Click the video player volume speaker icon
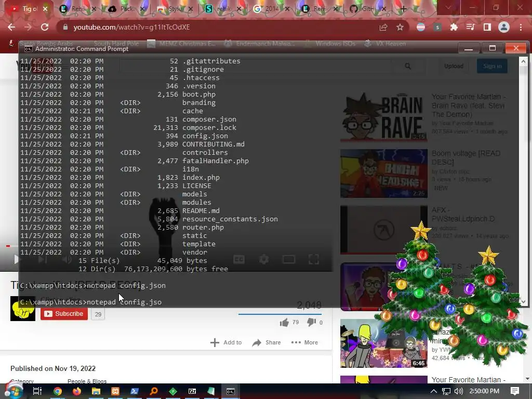The width and height of the screenshot is (532, 399). [66, 260]
